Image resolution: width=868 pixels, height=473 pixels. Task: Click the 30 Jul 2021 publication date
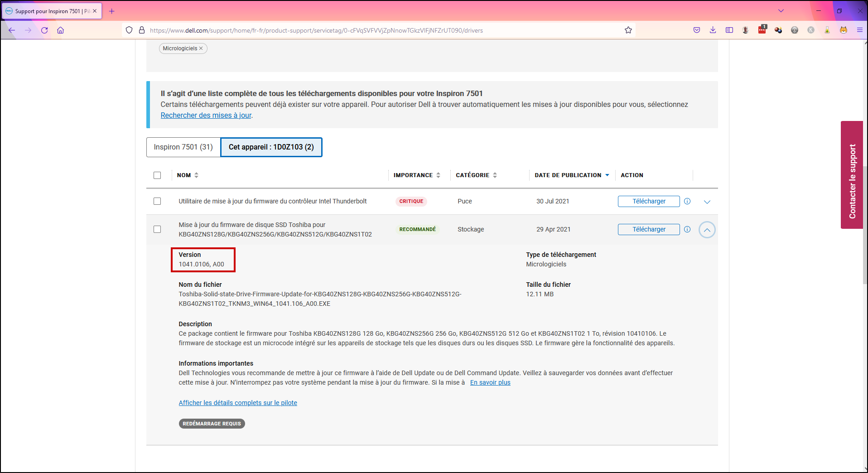pyautogui.click(x=553, y=201)
